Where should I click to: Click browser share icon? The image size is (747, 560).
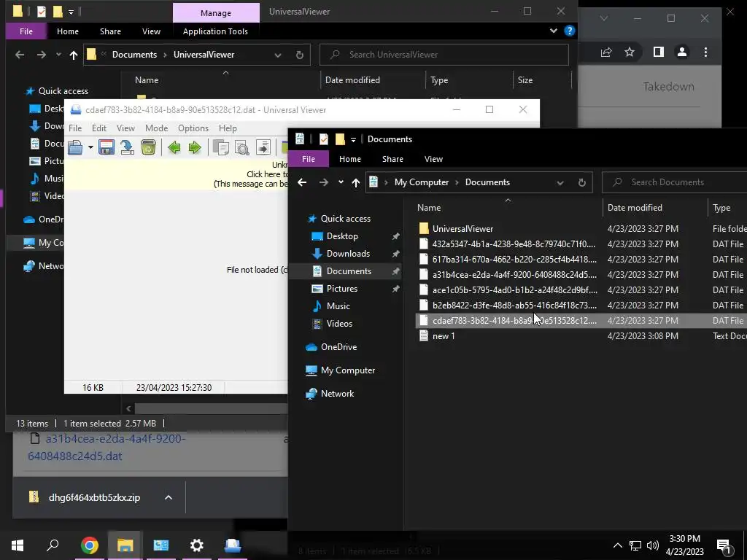[x=606, y=52]
